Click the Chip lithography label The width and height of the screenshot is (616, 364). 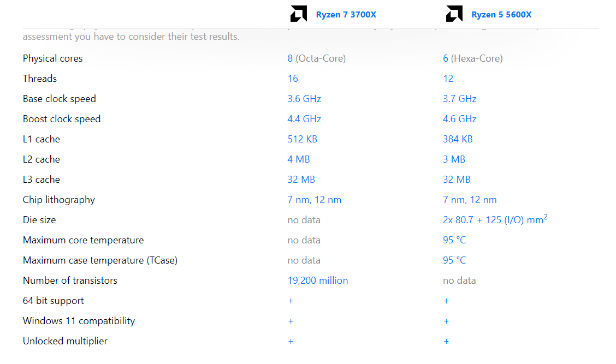(x=59, y=200)
